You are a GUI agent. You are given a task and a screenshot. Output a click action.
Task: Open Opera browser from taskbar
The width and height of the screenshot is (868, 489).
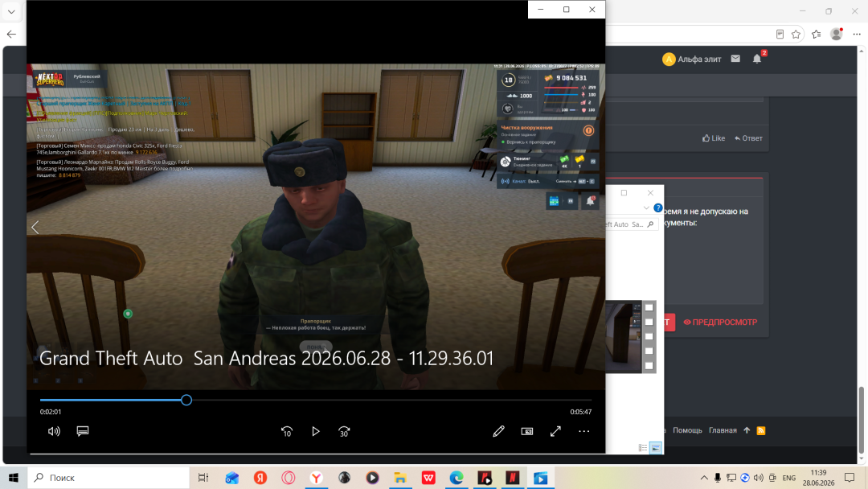pyautogui.click(x=289, y=478)
